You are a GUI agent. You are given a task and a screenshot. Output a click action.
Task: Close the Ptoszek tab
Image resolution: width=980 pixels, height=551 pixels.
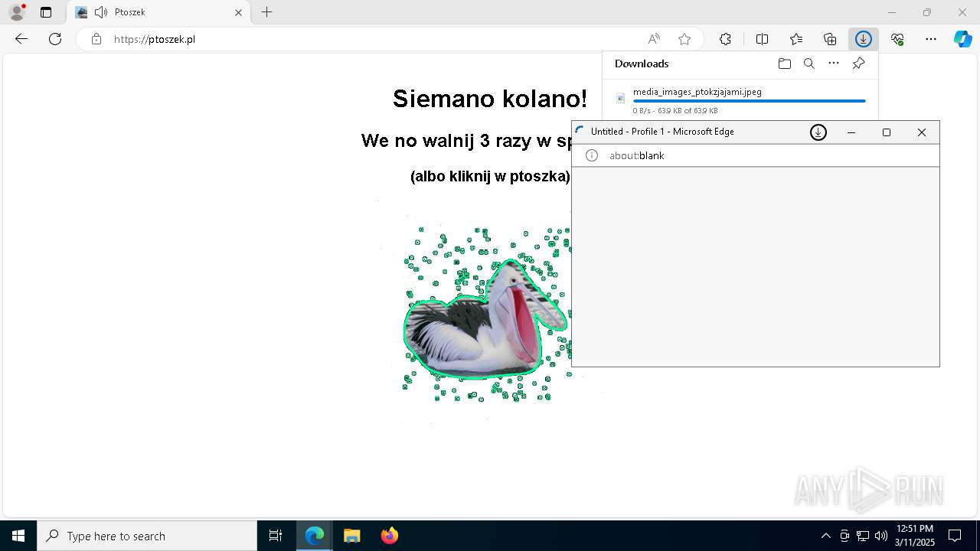pos(238,12)
